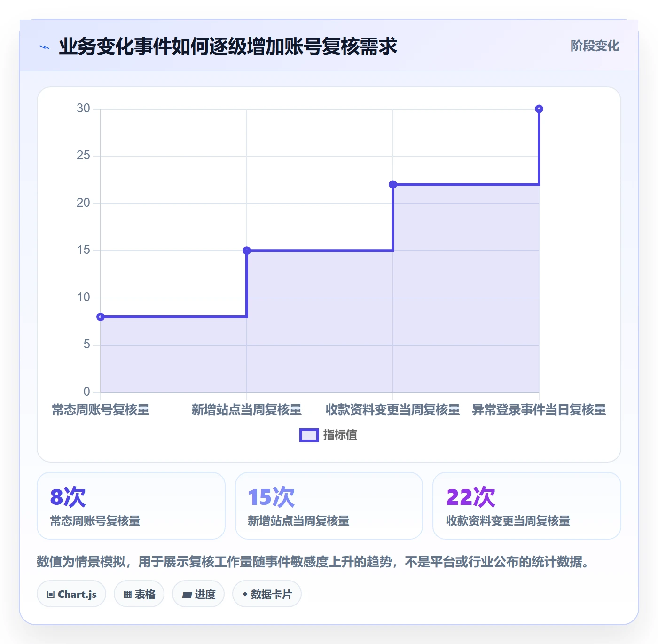Click the y-axis tick label 20

(83, 203)
